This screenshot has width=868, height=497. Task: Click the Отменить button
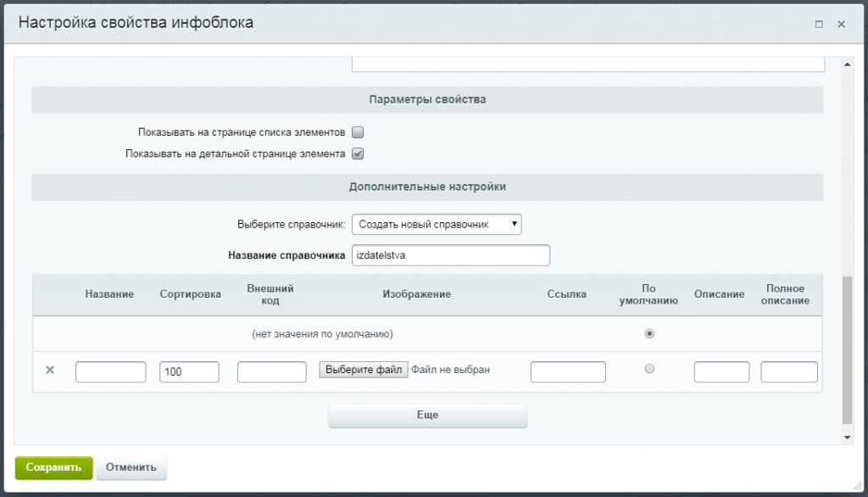point(131,467)
